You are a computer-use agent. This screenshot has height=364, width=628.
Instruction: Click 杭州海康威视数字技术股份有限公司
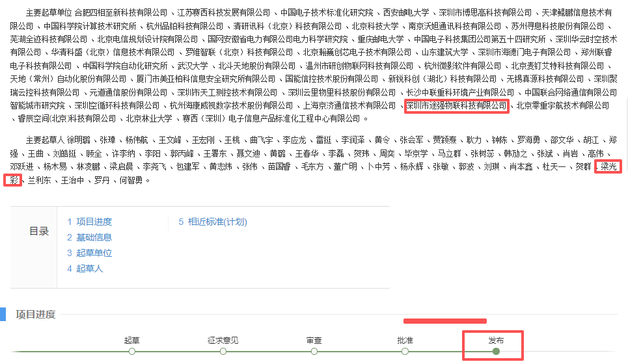point(232,105)
